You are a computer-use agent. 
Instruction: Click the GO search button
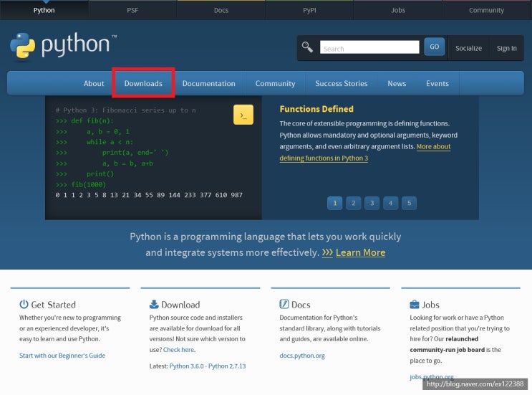[x=434, y=47]
